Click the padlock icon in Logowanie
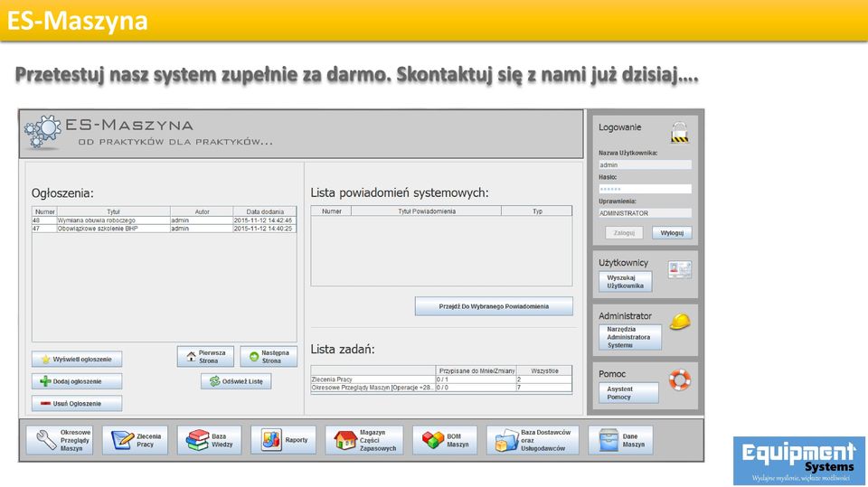 pyautogui.click(x=680, y=133)
